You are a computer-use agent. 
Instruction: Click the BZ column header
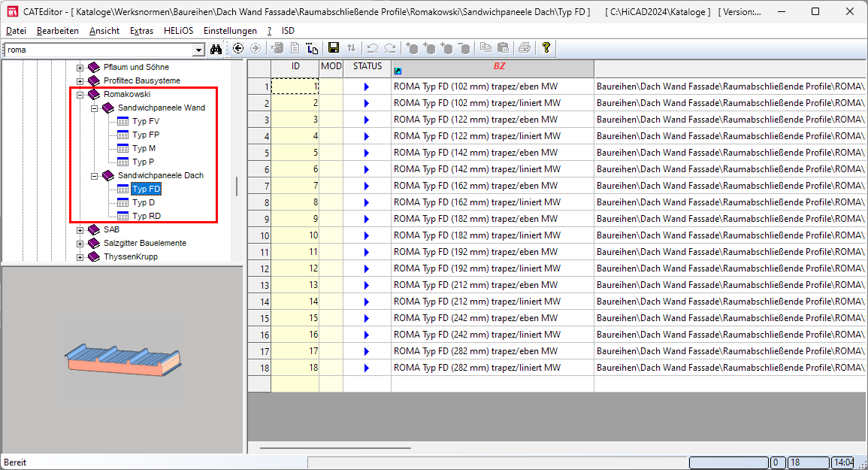493,68
